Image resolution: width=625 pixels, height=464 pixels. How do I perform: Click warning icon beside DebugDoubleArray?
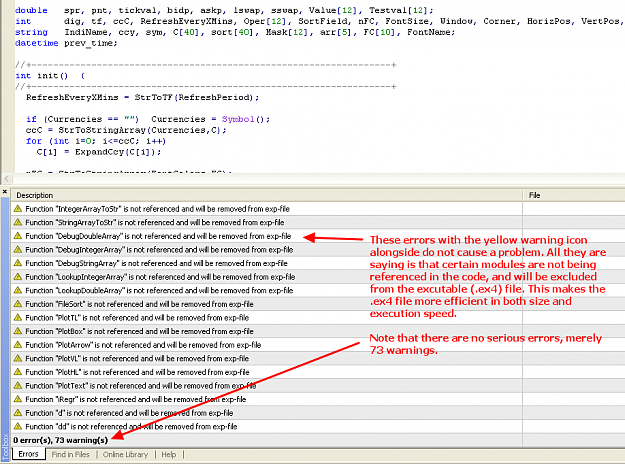[18, 236]
